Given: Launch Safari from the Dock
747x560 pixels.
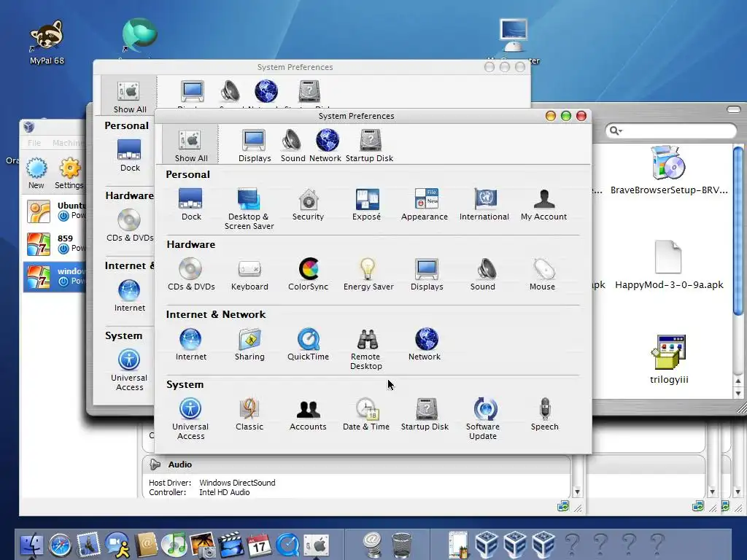Looking at the screenshot, I should click(x=60, y=545).
